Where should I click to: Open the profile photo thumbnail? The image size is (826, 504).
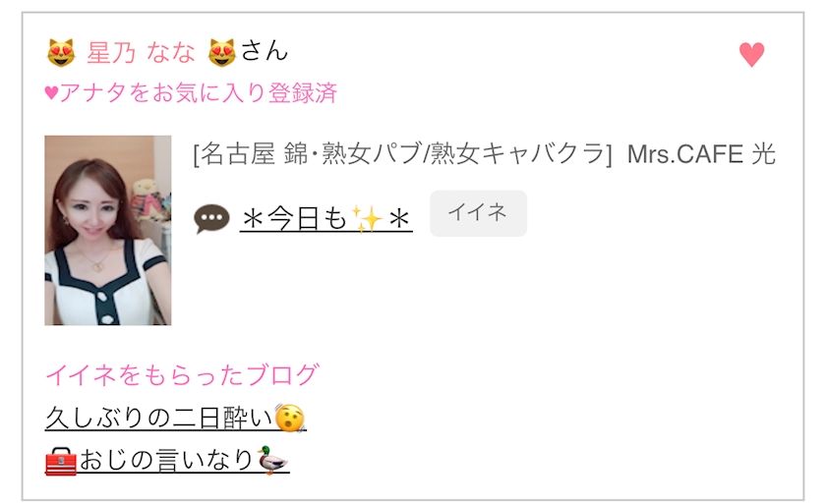point(108,231)
